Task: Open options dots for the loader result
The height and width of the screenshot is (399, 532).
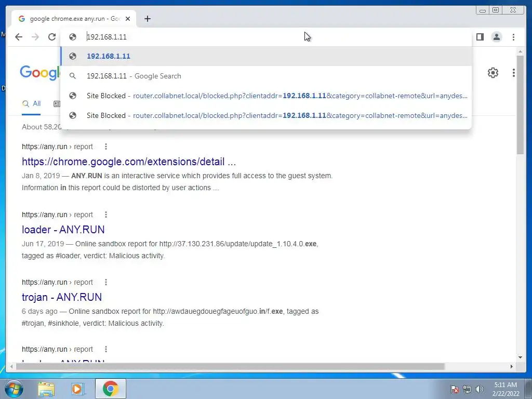Action: tap(106, 215)
